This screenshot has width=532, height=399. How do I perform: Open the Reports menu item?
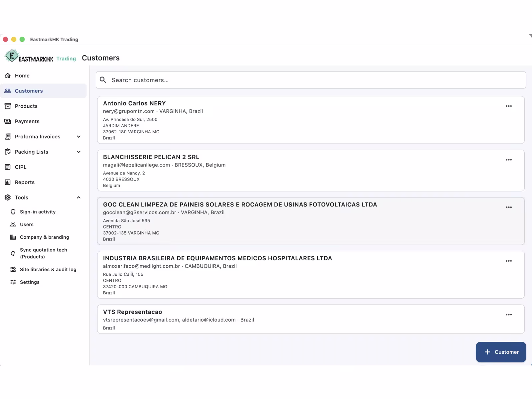tap(43, 182)
